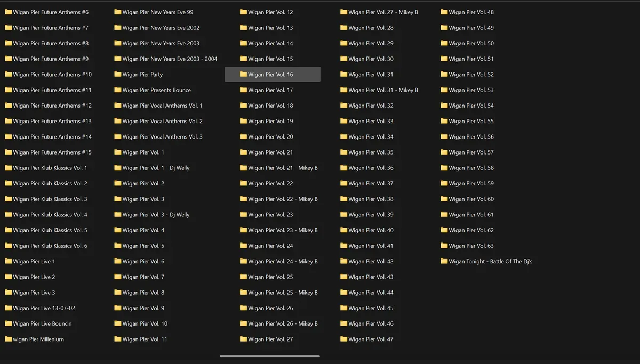
Task: Select 'Wigan Pier Vocal Anthems Vol. 3' name
Action: coord(163,137)
